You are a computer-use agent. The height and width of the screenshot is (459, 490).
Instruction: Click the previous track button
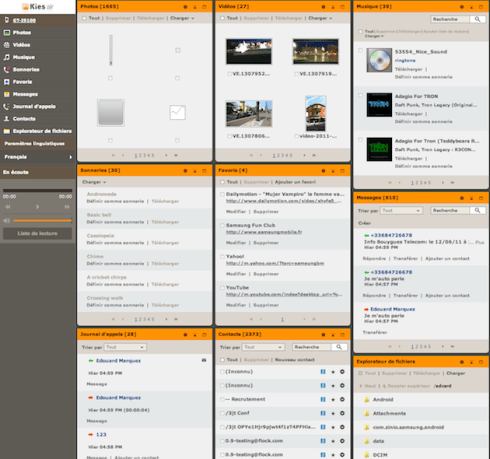click(x=8, y=207)
